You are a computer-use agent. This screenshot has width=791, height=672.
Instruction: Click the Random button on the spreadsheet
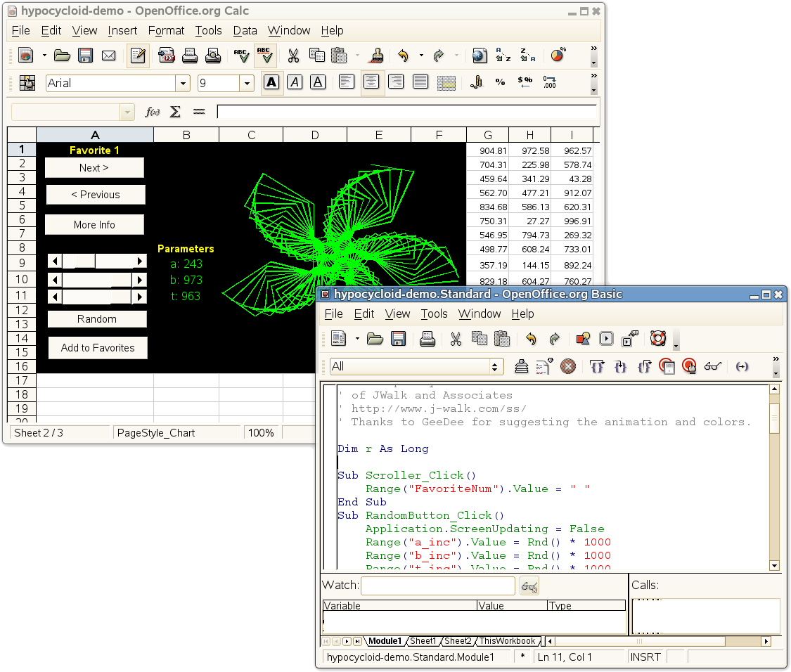pyautogui.click(x=96, y=318)
